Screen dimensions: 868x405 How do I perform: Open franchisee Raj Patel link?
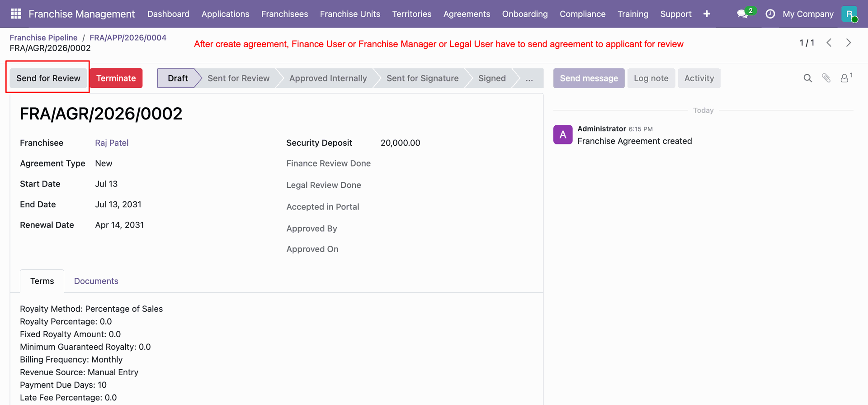[112, 143]
